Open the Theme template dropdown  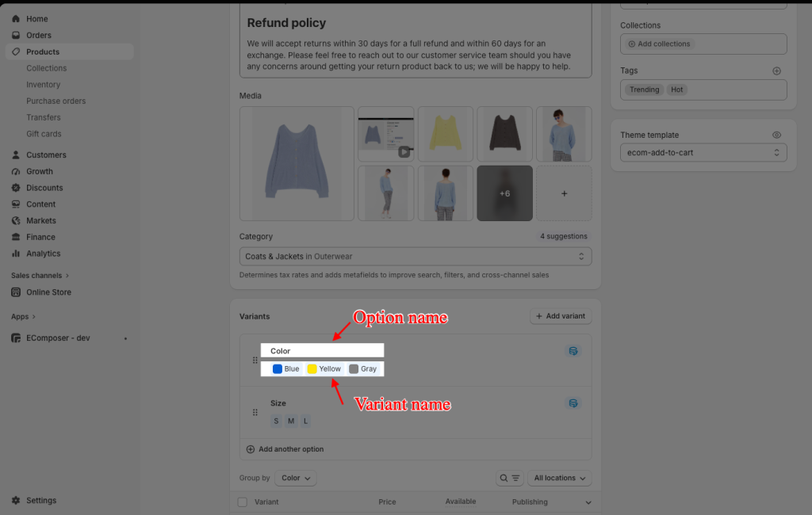pos(703,153)
